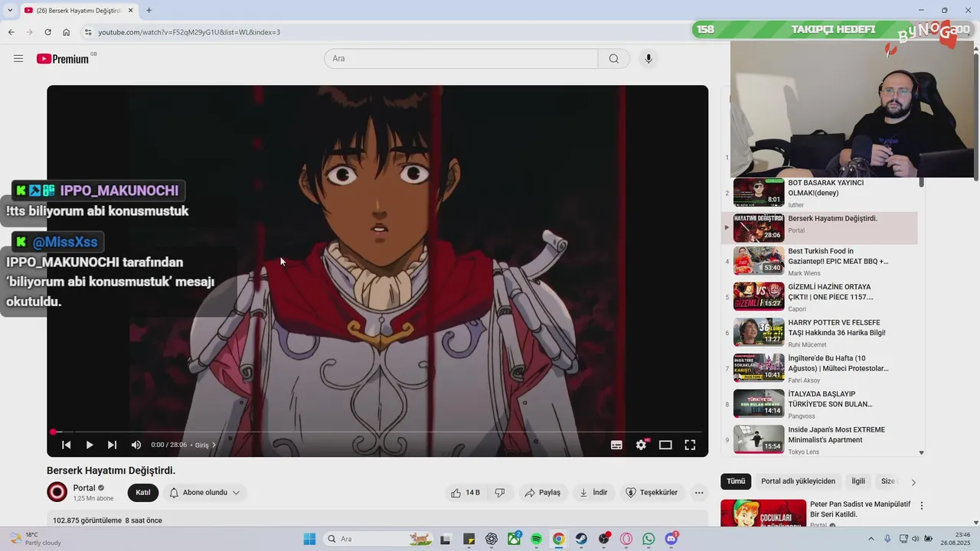Open the browser home button

67,32
